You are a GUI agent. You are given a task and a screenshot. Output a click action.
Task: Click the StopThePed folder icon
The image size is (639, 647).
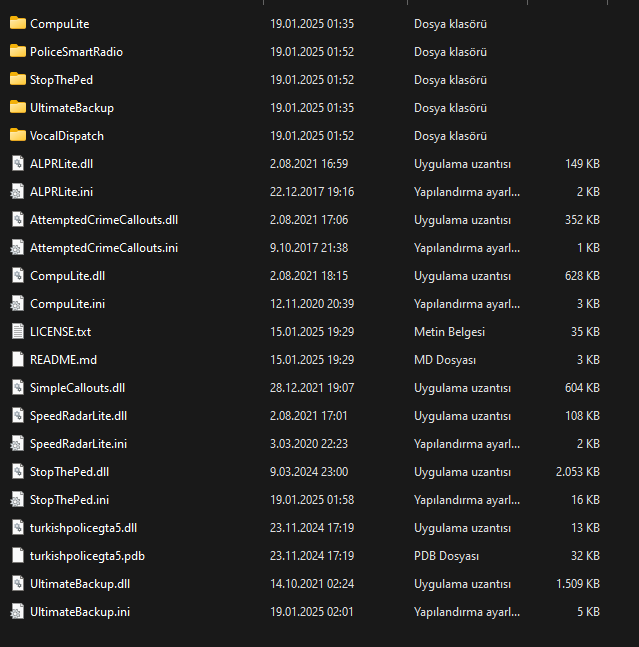pos(18,79)
